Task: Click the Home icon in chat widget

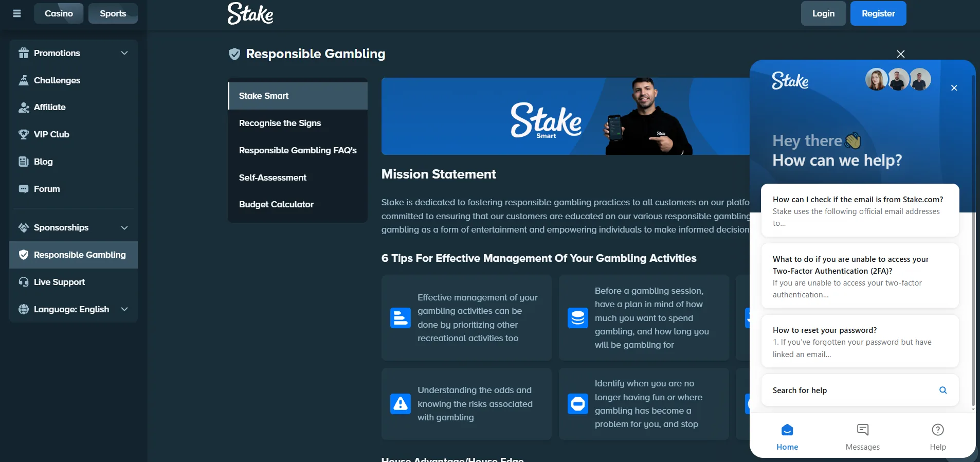Action: click(787, 430)
